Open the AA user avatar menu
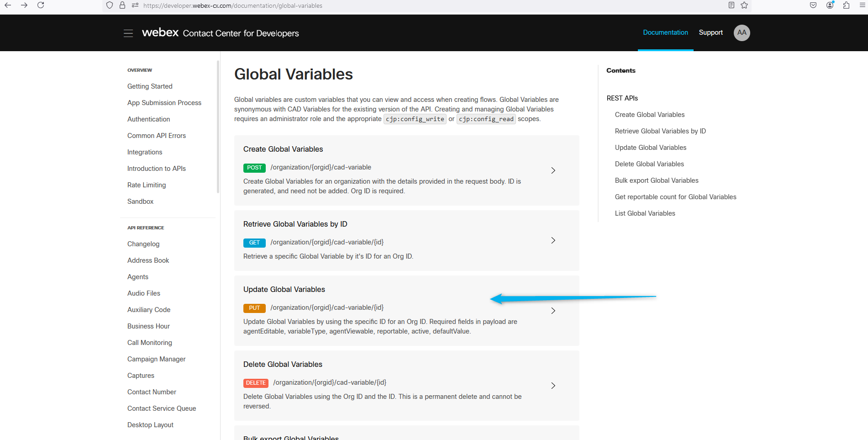The width and height of the screenshot is (868, 440). point(742,33)
